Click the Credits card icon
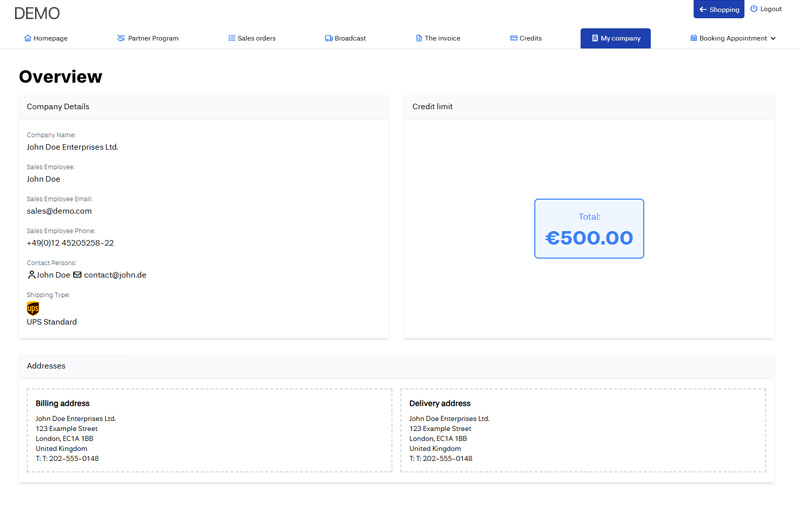 514,38
